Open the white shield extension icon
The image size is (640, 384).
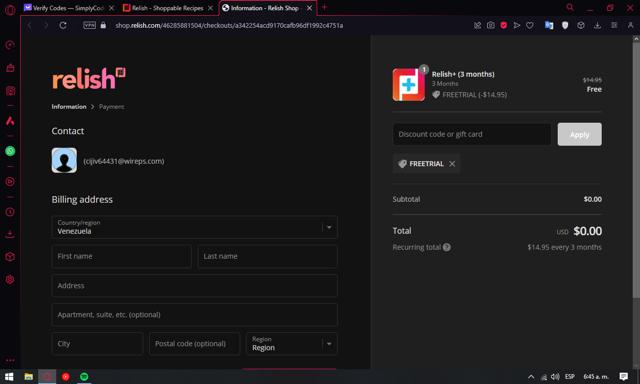(x=565, y=25)
